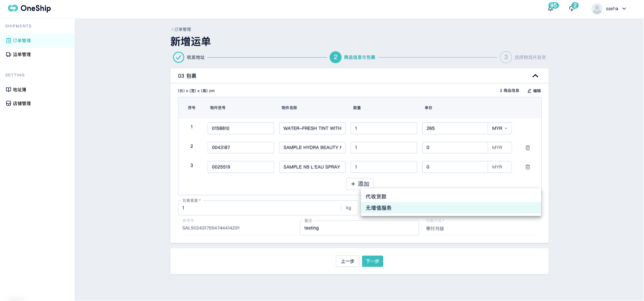Edit the 备注 field containing testing
This screenshot has height=301, width=644.
point(360,228)
